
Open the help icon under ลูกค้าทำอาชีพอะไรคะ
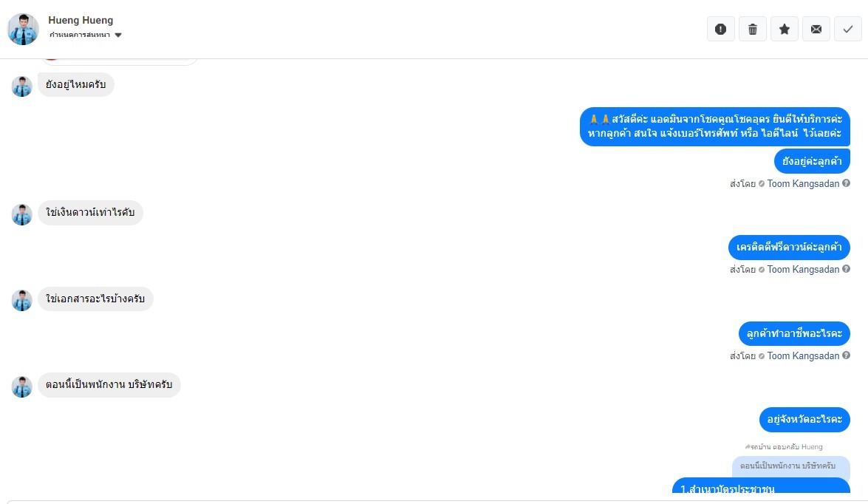846,355
